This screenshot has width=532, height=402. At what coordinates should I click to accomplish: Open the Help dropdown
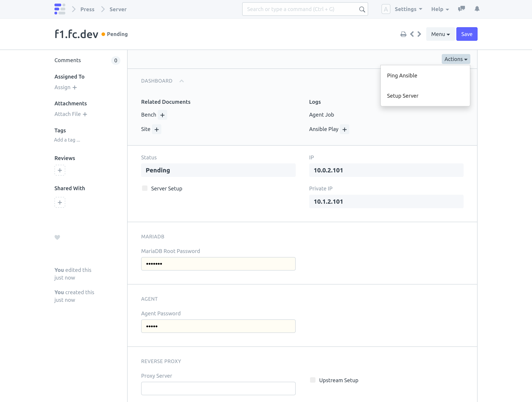[x=440, y=9]
